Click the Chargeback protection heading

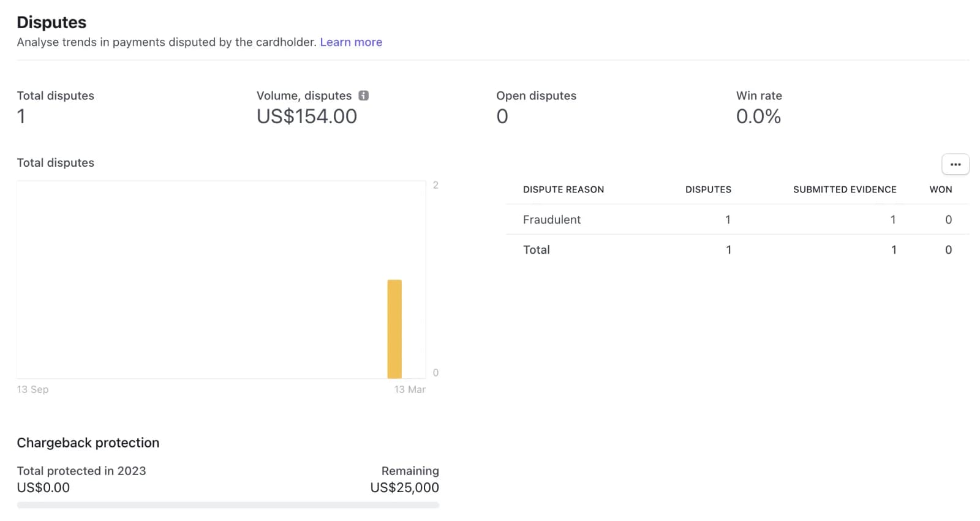click(88, 443)
